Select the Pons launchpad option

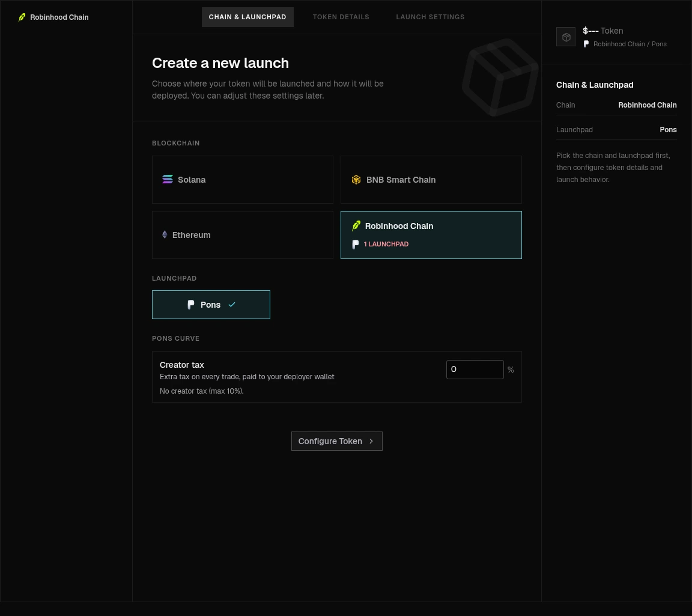pos(211,305)
